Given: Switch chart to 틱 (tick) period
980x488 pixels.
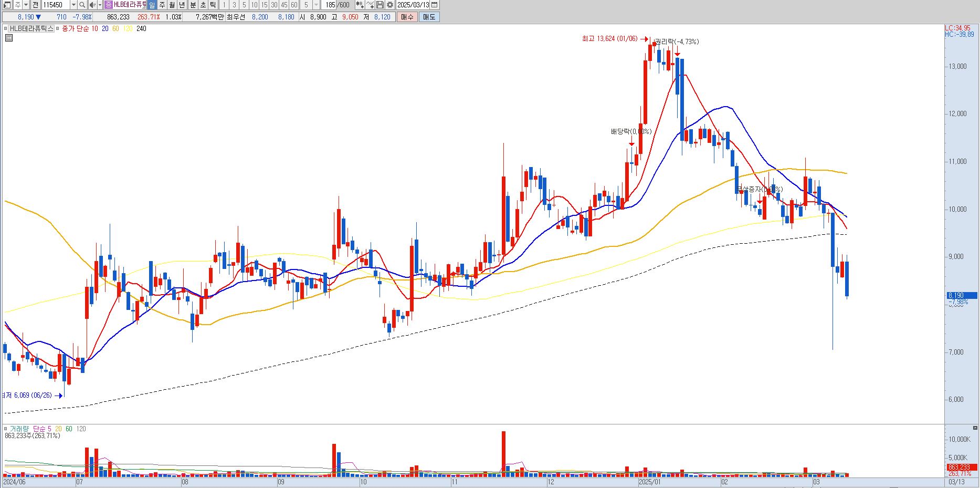Looking at the screenshot, I should [213, 5].
